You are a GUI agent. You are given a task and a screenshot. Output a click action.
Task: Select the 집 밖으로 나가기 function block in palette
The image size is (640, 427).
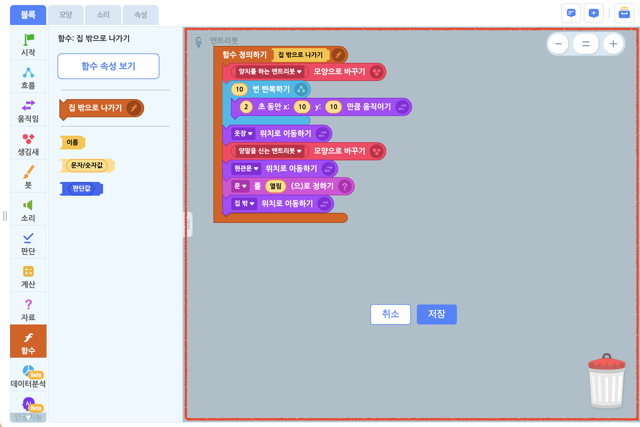[x=102, y=109]
